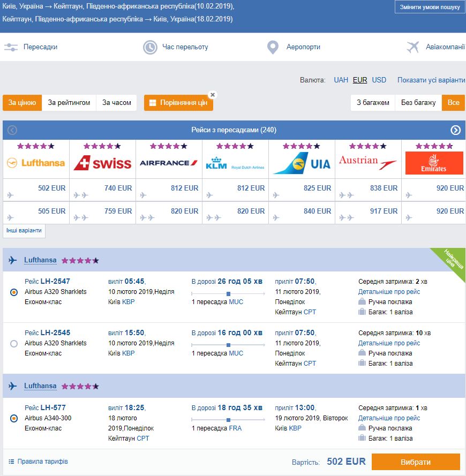Image resolution: width=466 pixels, height=476 pixels.
Task: Select flight LH-2547 radio button
Action: [x=14, y=292]
